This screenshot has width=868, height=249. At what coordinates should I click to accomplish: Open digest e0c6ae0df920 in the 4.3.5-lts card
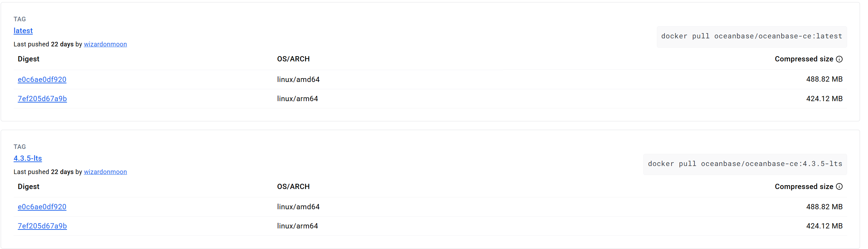(x=42, y=207)
